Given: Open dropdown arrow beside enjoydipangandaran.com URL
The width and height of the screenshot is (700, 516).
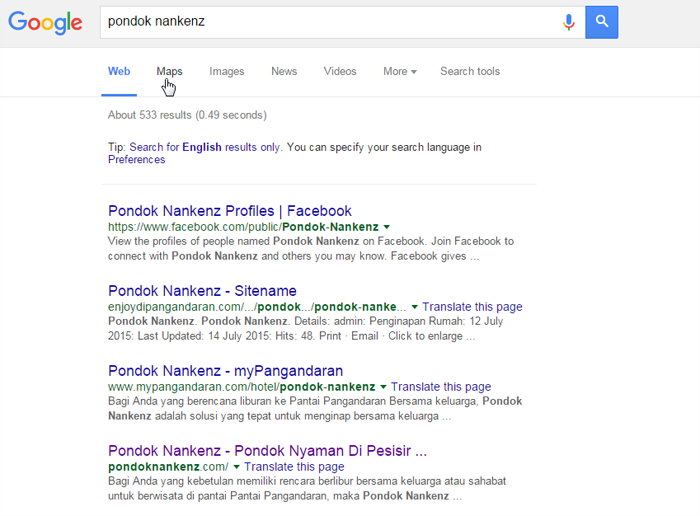Looking at the screenshot, I should pos(414,307).
